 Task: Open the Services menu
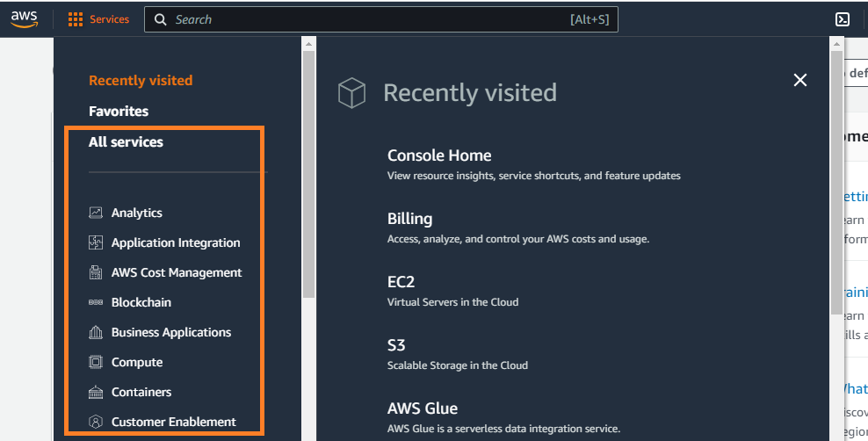click(x=109, y=19)
